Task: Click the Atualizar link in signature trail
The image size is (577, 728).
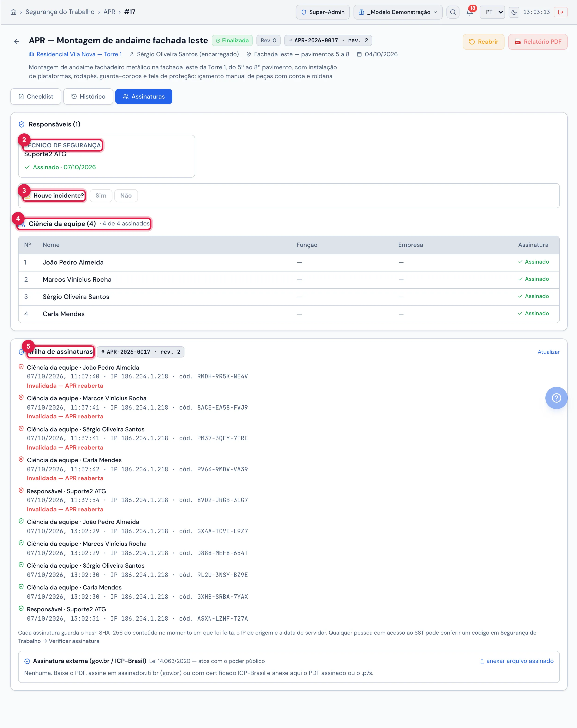Action: point(548,352)
